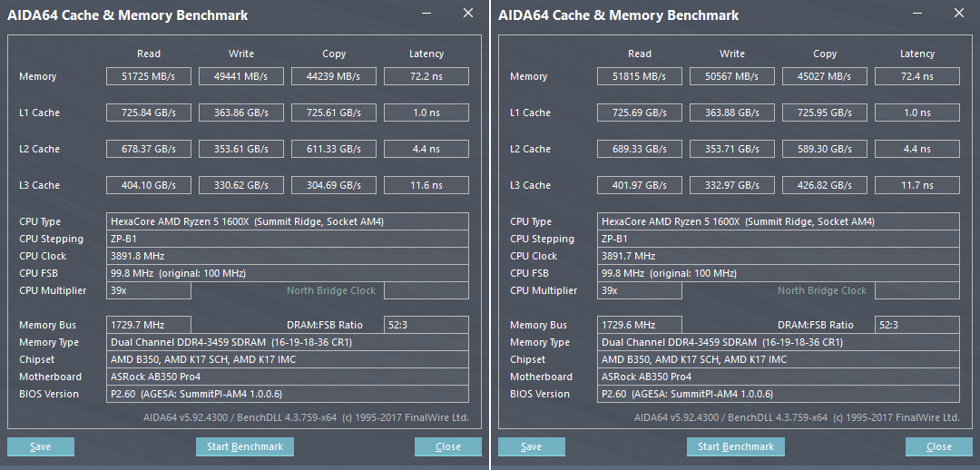Select the L3 Cache Copy value 426.82 GB/s
The height and width of the screenshot is (470, 980).
point(825,185)
